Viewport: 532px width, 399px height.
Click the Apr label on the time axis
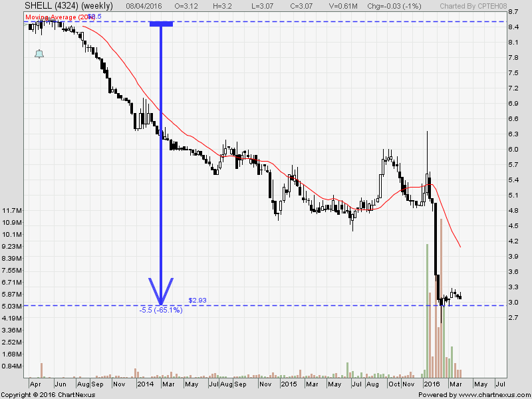(35, 384)
